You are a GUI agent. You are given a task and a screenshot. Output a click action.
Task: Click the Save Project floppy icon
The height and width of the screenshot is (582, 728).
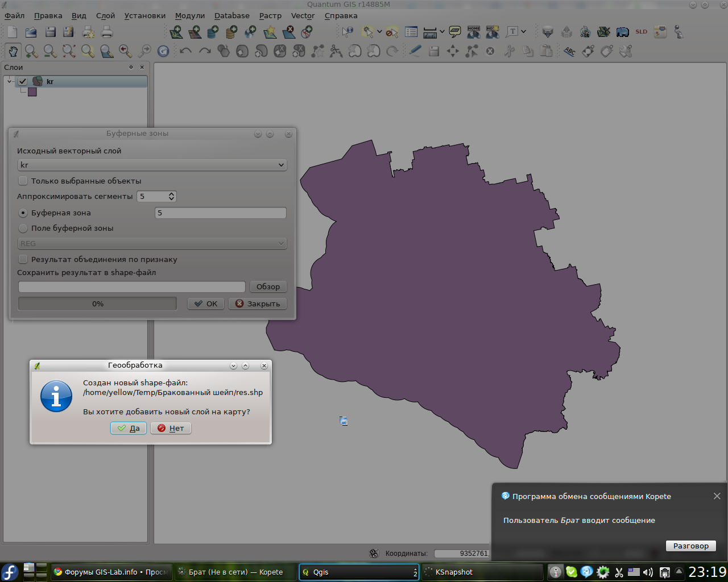click(x=50, y=32)
